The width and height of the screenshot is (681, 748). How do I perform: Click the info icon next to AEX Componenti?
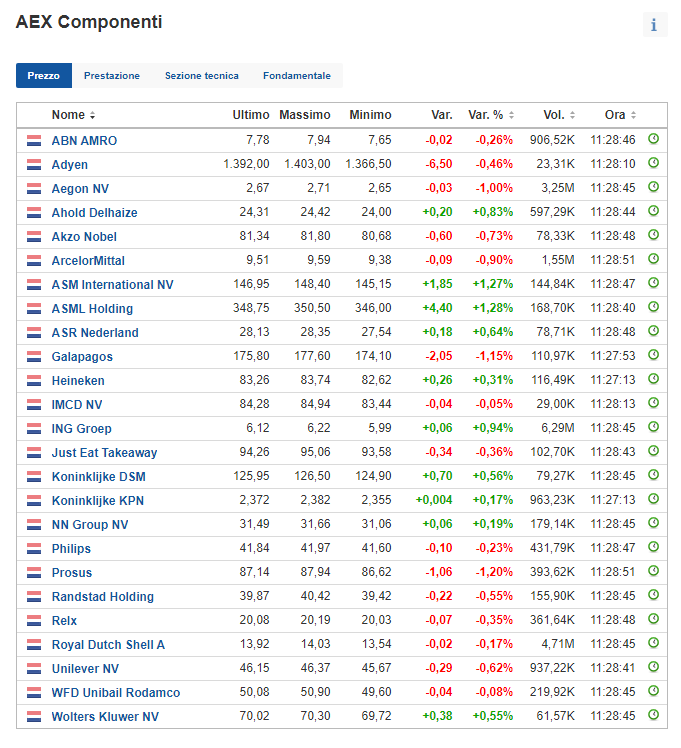click(x=654, y=25)
